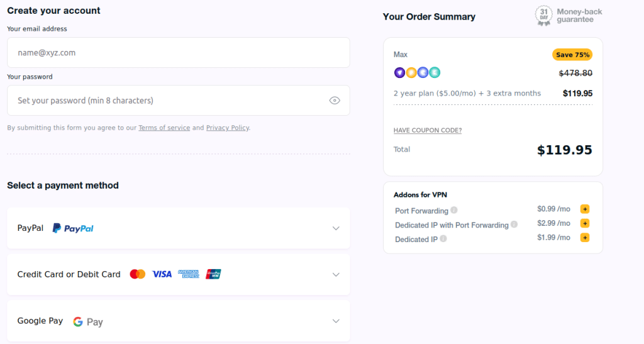
Task: Click the Google Pay logo
Action: [87, 322]
